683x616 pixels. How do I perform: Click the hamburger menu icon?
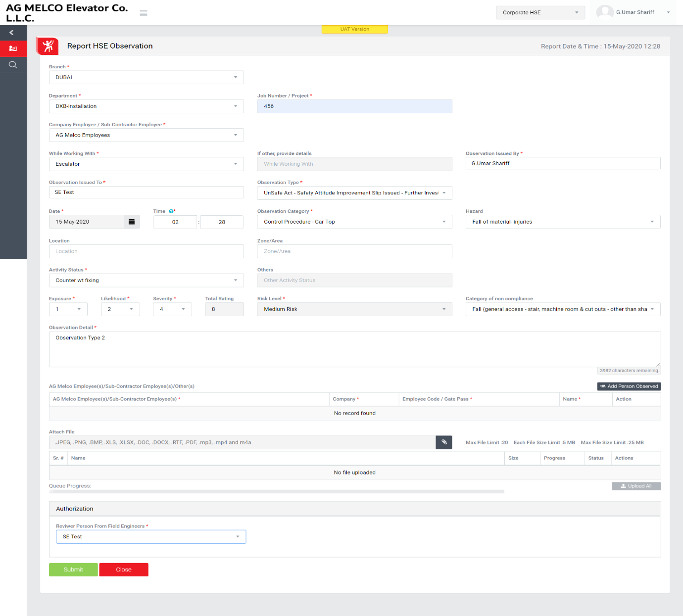click(x=144, y=13)
